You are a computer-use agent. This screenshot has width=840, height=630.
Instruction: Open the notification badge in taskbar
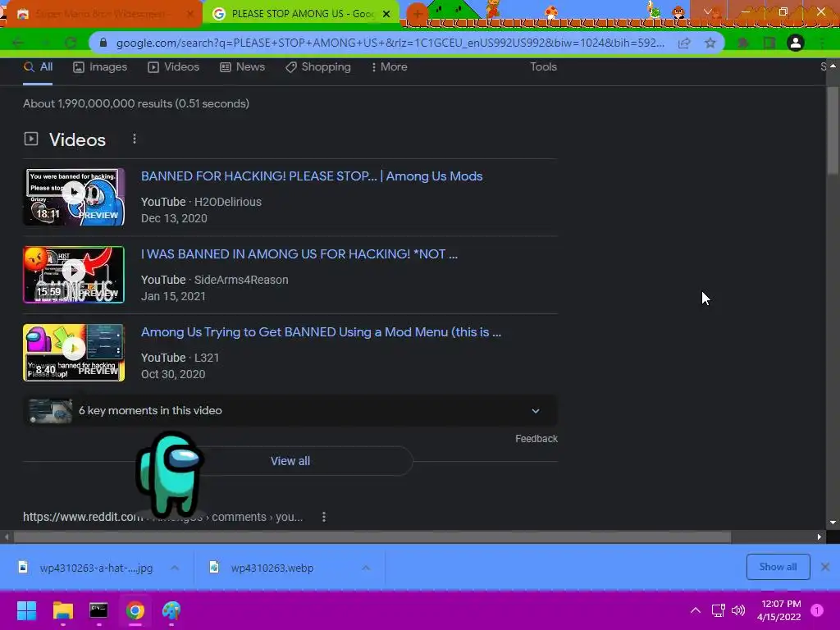click(x=817, y=610)
